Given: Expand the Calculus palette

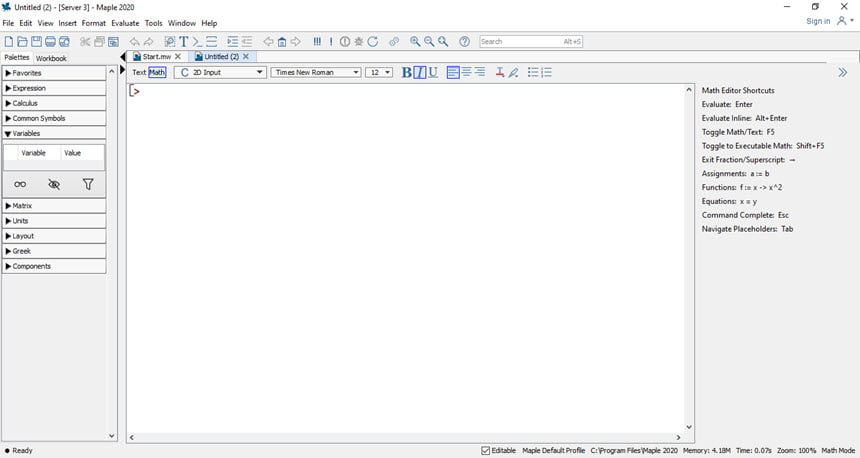Looking at the screenshot, I should [x=54, y=103].
